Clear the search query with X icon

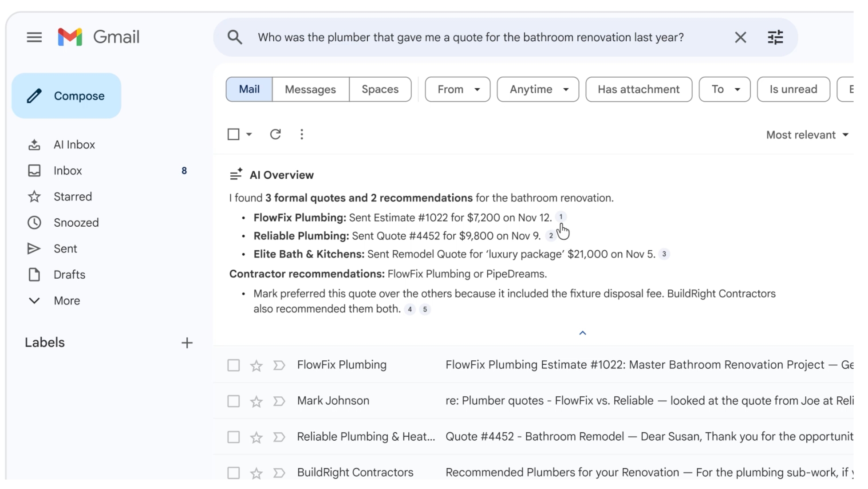click(740, 37)
